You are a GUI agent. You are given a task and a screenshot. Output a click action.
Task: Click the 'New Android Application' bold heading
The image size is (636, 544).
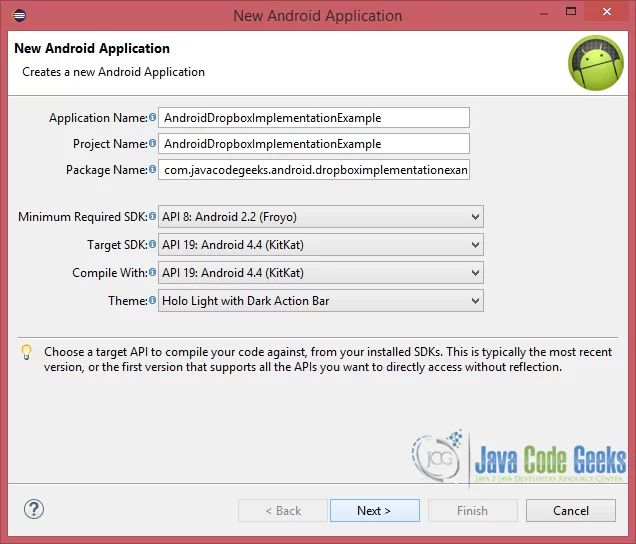[92, 48]
